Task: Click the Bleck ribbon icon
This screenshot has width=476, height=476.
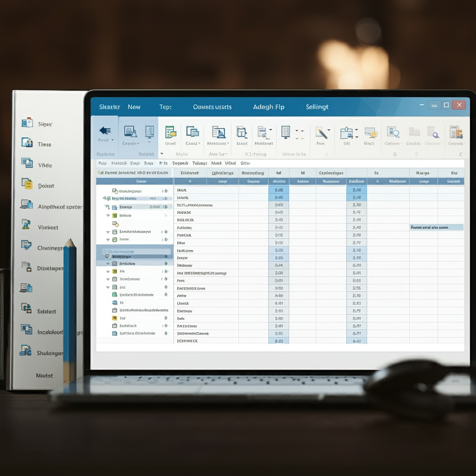Action: pos(370,133)
